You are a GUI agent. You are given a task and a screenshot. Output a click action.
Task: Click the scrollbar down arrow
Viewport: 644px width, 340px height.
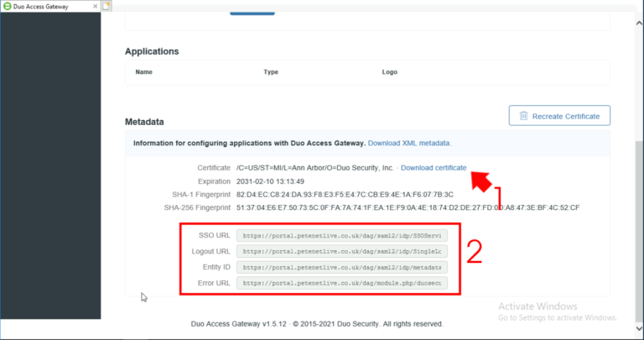(x=639, y=328)
